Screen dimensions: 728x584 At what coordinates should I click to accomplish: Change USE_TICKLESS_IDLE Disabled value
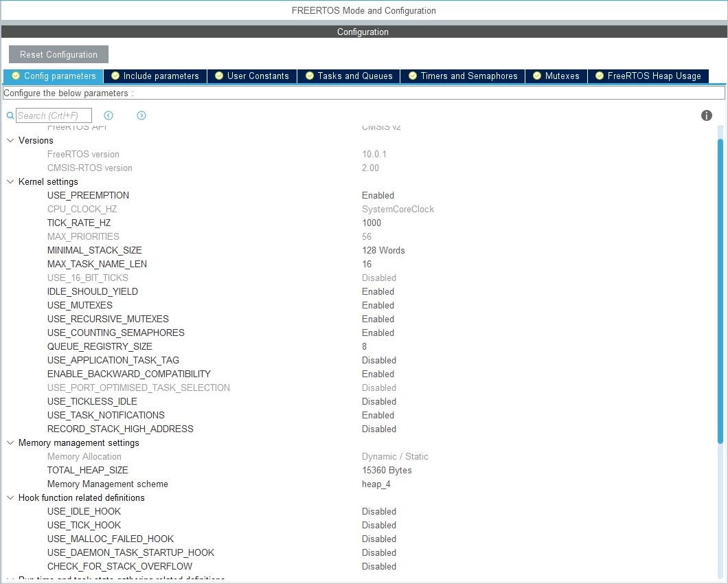pyautogui.click(x=379, y=401)
